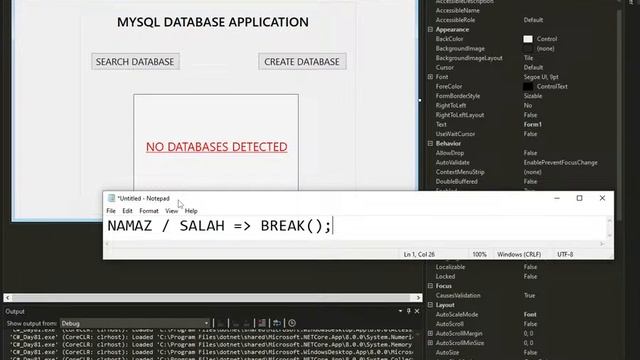Screen dimensions: 640x360
Task: Select the CausesValidation property row
Action: pyautogui.click(x=522, y=296)
